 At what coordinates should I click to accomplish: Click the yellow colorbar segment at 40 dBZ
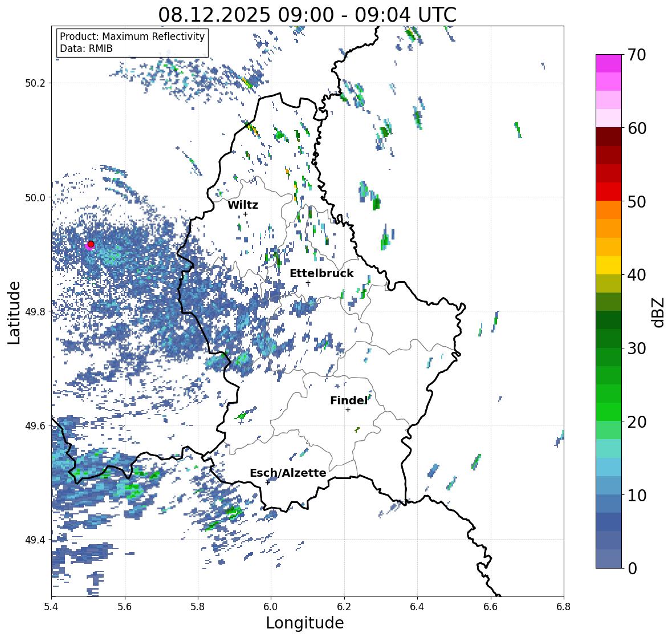pyautogui.click(x=609, y=265)
